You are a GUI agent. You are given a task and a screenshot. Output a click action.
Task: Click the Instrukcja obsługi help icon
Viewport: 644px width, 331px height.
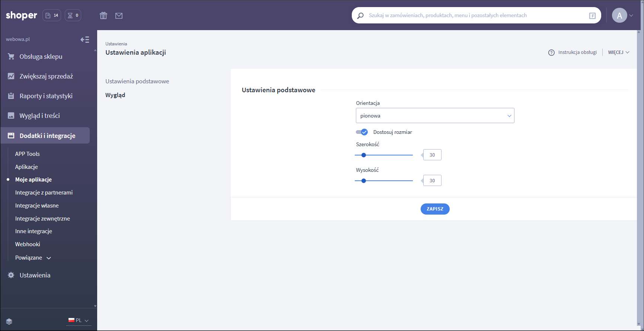tap(551, 52)
